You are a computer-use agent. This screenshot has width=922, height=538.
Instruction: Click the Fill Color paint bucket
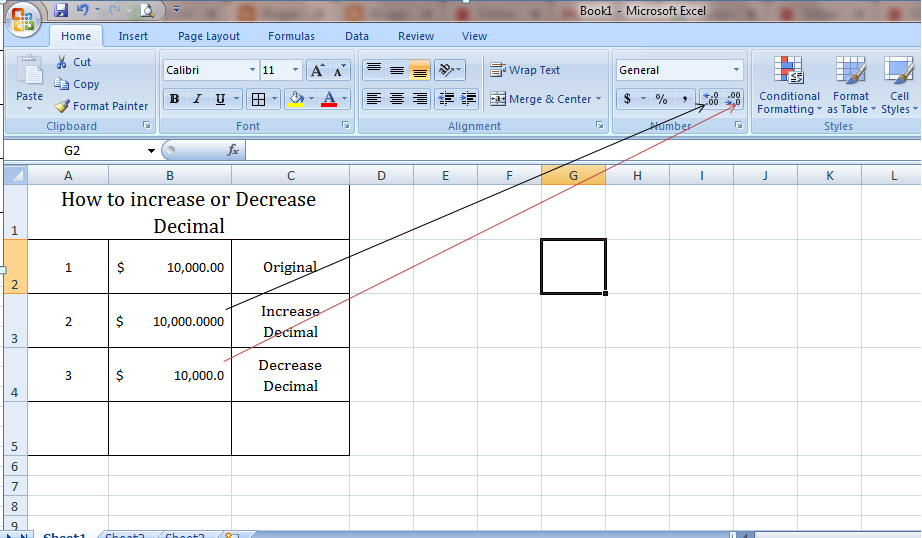pyautogui.click(x=296, y=99)
